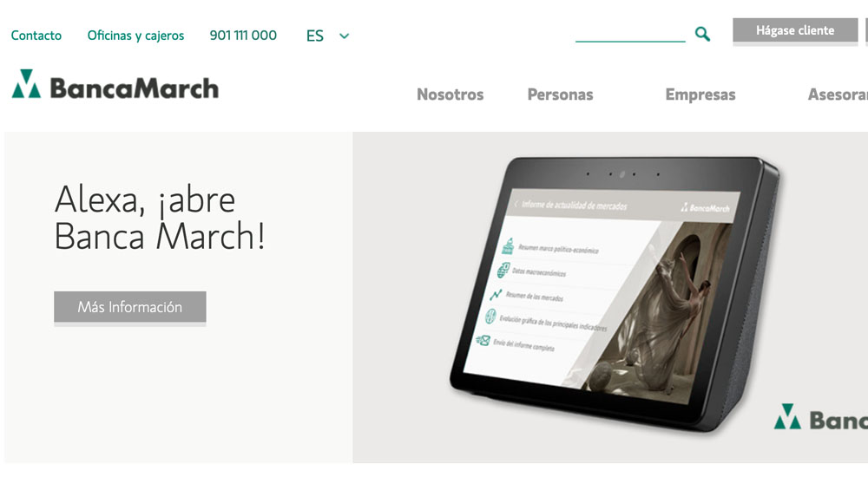This screenshot has height=477, width=868.
Task: Click the markets summary chart-line icon
Action: click(x=496, y=294)
